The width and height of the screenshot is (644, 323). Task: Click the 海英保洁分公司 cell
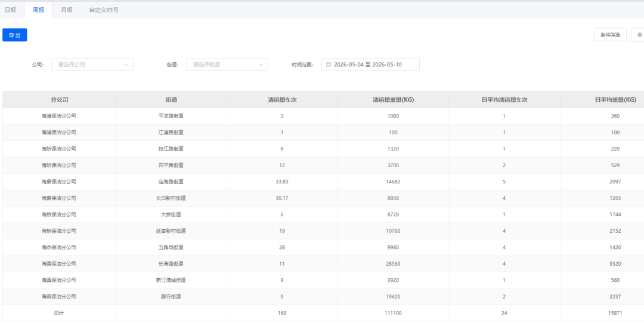59,296
